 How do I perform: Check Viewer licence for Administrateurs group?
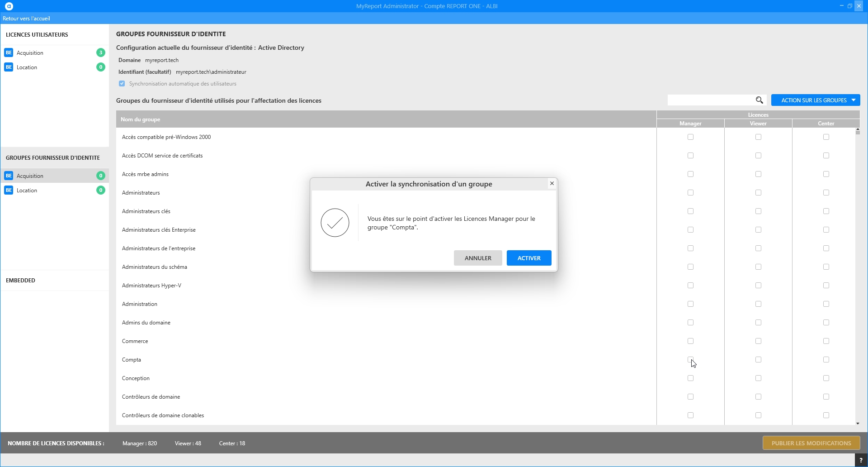[758, 193]
